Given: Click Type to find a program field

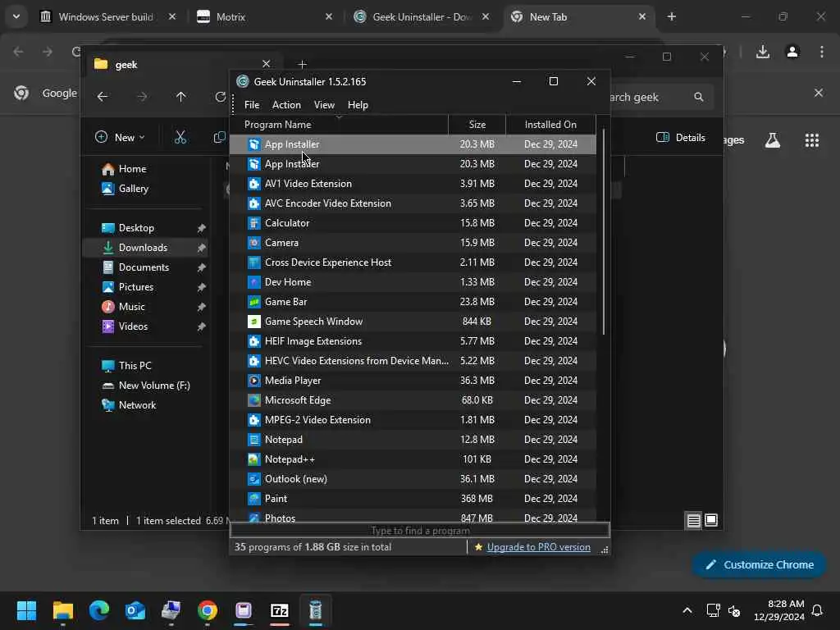Looking at the screenshot, I should click(420, 531).
